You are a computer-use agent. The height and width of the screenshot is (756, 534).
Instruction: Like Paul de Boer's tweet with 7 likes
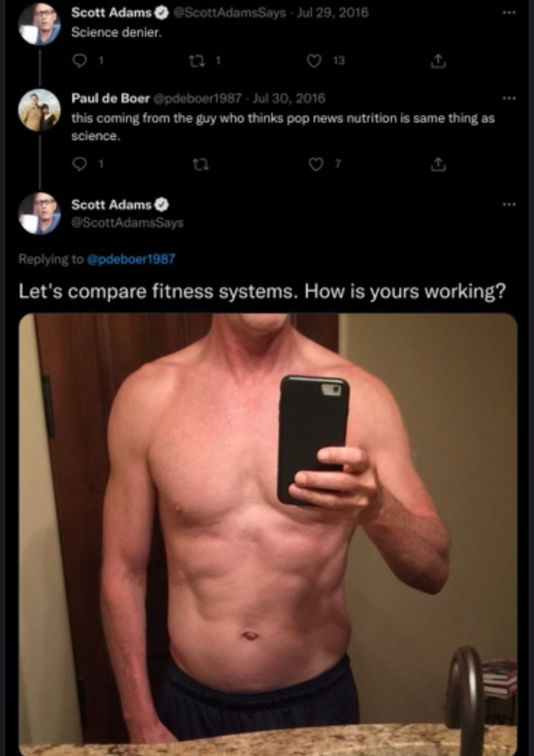[315, 164]
